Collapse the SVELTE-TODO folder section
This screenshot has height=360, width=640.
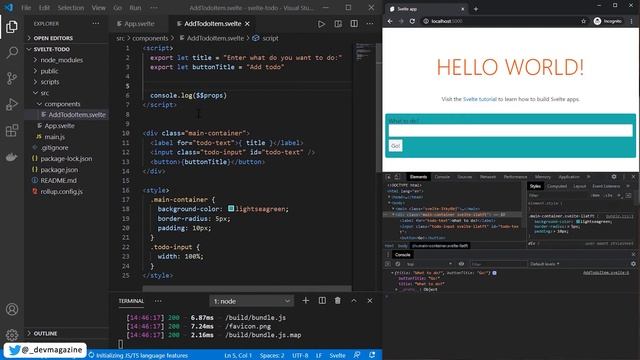51,49
